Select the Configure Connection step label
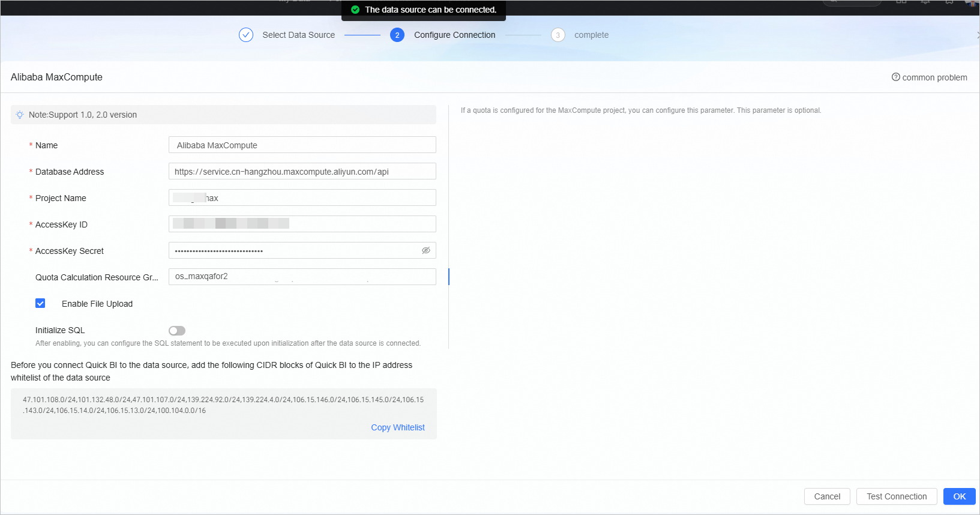 455,35
